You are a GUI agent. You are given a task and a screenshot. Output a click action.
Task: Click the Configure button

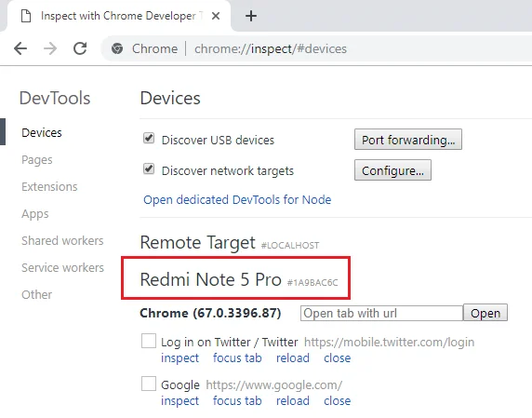392,170
